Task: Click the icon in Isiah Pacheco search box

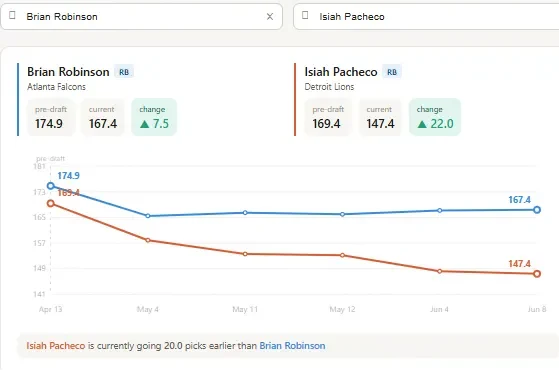Action: coord(305,15)
